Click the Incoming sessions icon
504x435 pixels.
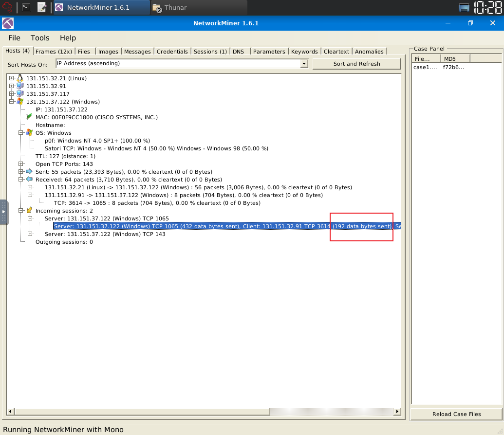(x=29, y=210)
